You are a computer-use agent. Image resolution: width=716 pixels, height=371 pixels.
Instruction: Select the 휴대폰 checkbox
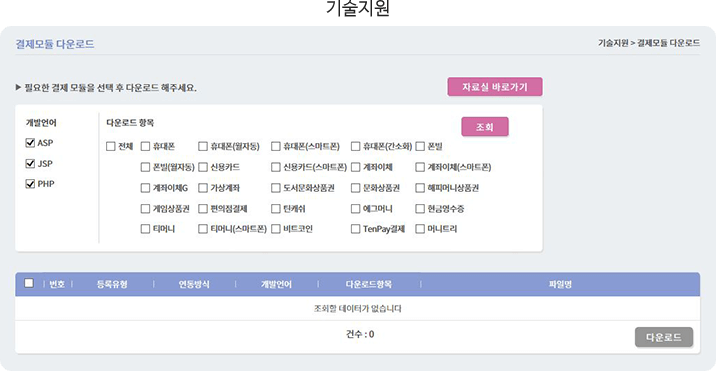point(145,147)
